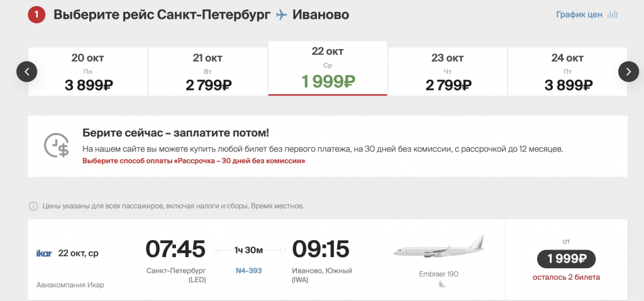The image size is (644, 301).
Task: Click the ikar airline logo
Action: tap(44, 253)
